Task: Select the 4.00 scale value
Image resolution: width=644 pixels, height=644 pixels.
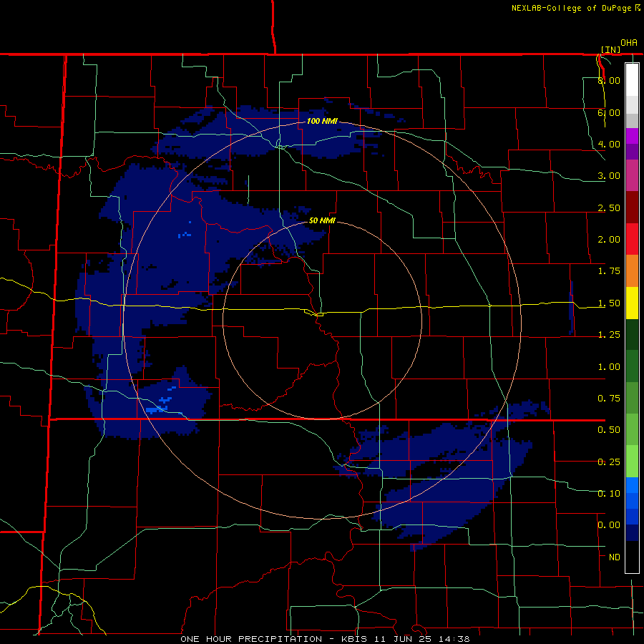Action: tap(609, 144)
